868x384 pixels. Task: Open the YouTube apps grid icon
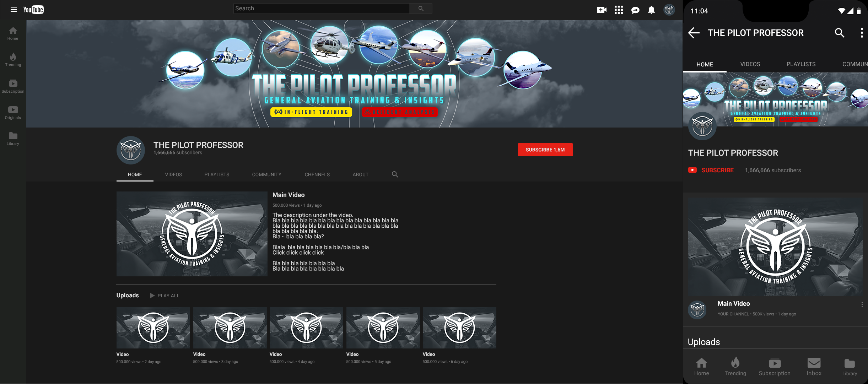click(619, 10)
